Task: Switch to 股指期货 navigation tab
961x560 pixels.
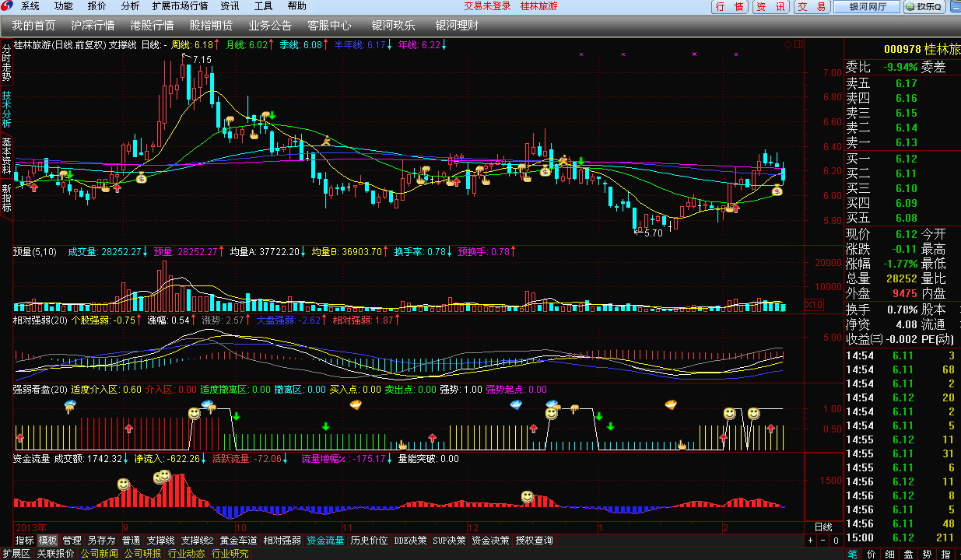Action: 211,26
